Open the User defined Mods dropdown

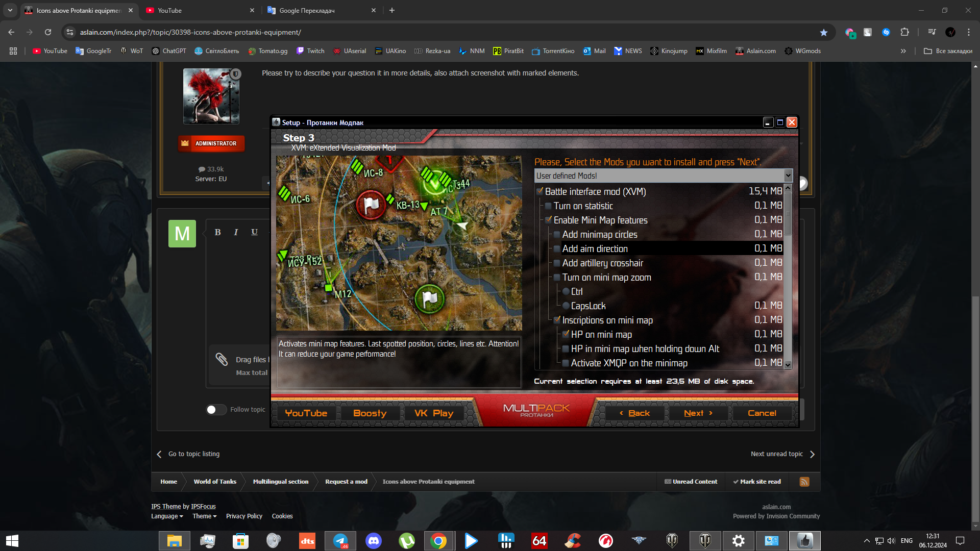point(788,176)
